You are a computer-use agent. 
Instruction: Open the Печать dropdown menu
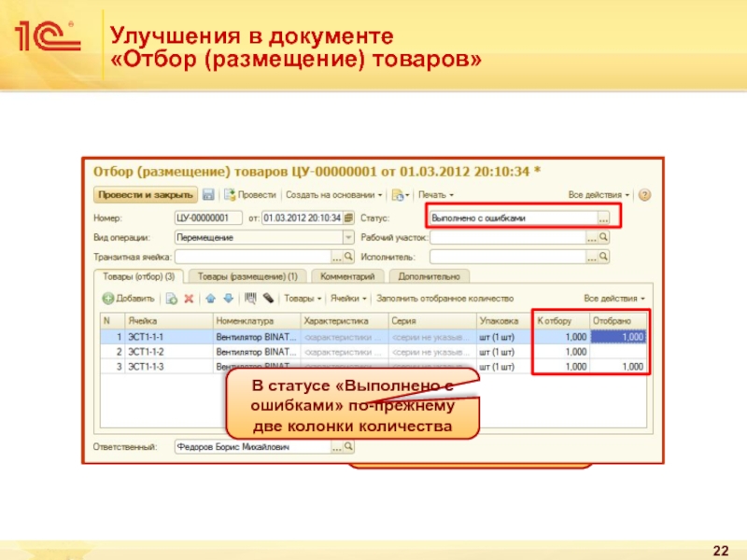tap(435, 195)
